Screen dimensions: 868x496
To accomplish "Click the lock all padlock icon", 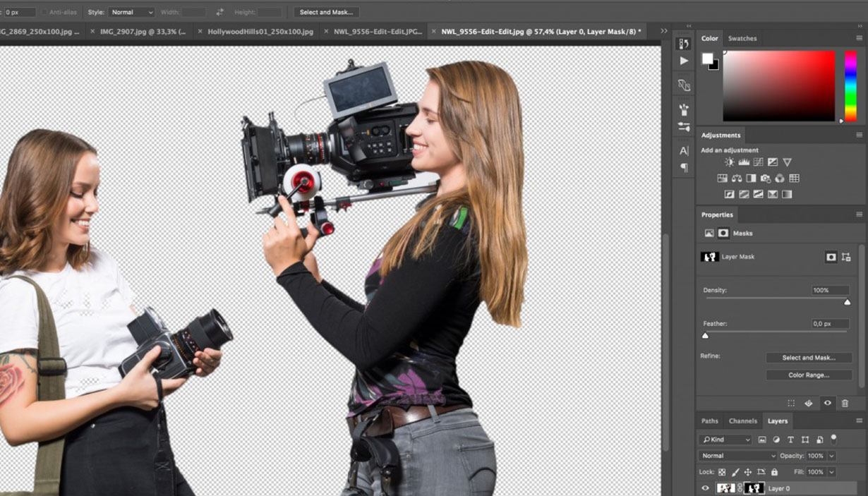I will point(774,472).
